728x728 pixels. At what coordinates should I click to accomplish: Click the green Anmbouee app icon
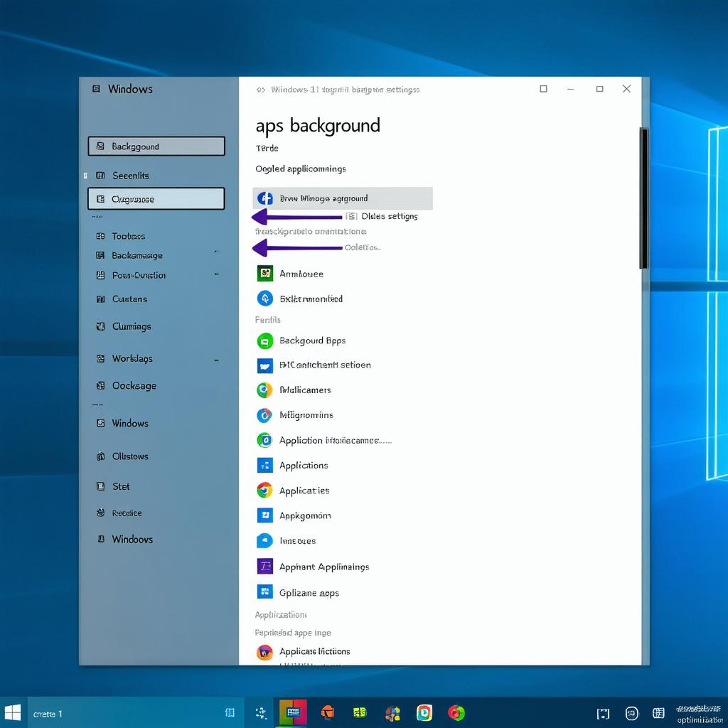[264, 273]
